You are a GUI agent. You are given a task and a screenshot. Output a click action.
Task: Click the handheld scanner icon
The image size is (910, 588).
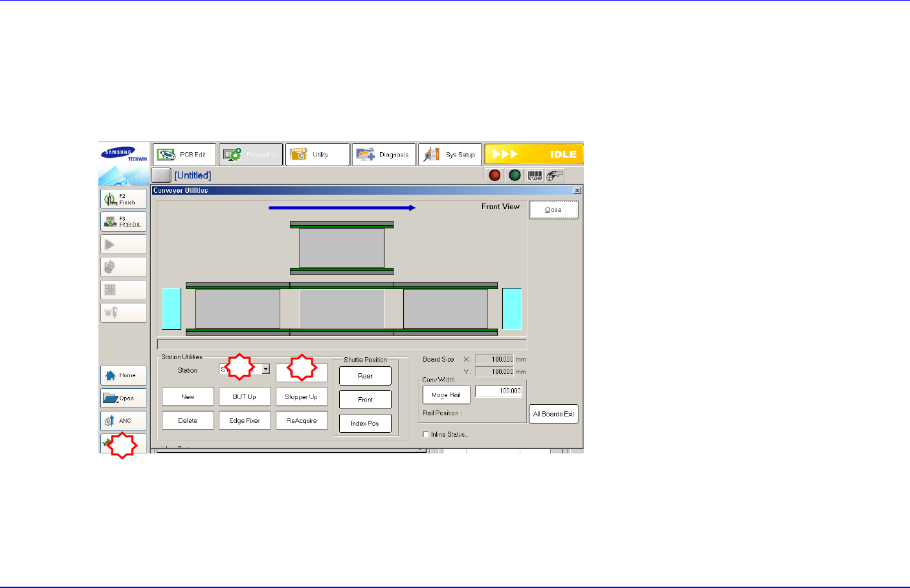click(x=555, y=175)
